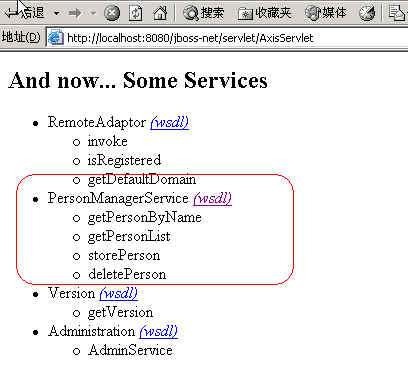This screenshot has height=381, width=408.
Task: Click the 'getPersonByName' operation text
Action: tap(145, 218)
